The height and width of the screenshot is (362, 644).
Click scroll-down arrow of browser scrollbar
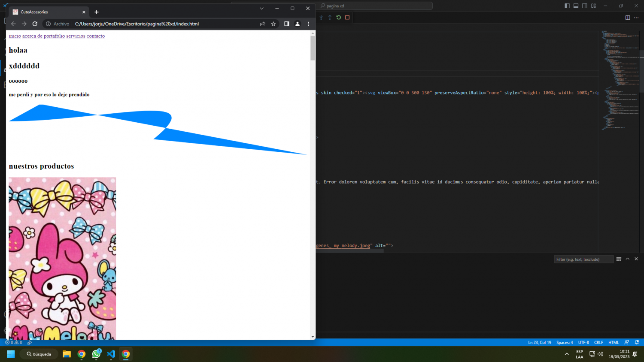[x=313, y=337]
